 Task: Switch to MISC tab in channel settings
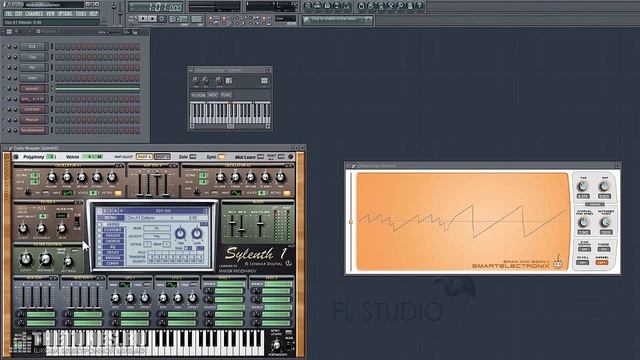[x=213, y=95]
